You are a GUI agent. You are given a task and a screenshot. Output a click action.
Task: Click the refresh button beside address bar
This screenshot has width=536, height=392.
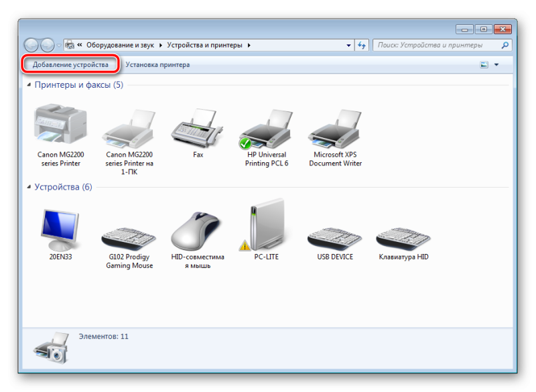click(362, 45)
